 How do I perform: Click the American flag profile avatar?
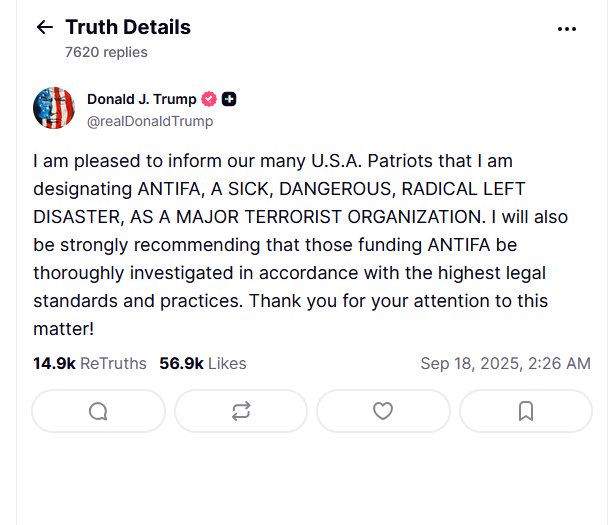54,108
